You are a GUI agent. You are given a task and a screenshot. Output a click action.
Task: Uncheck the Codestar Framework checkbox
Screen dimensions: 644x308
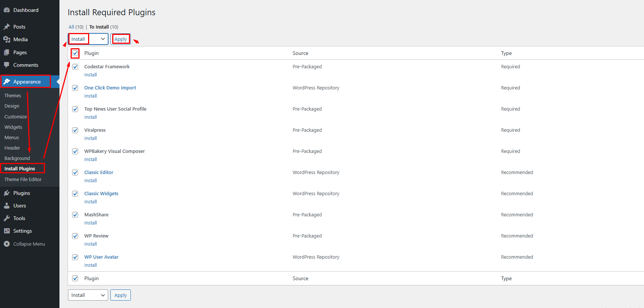click(x=75, y=67)
